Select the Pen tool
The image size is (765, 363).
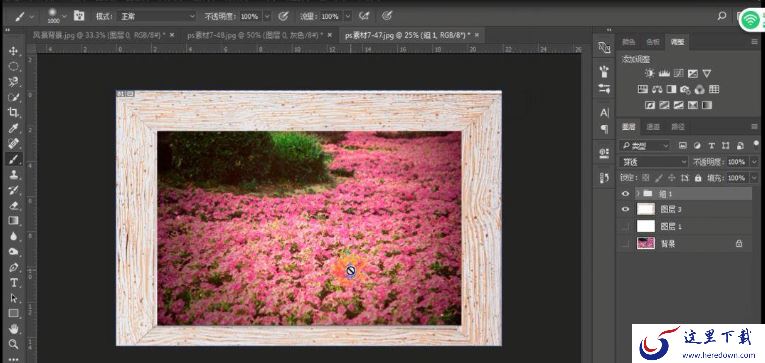point(13,267)
